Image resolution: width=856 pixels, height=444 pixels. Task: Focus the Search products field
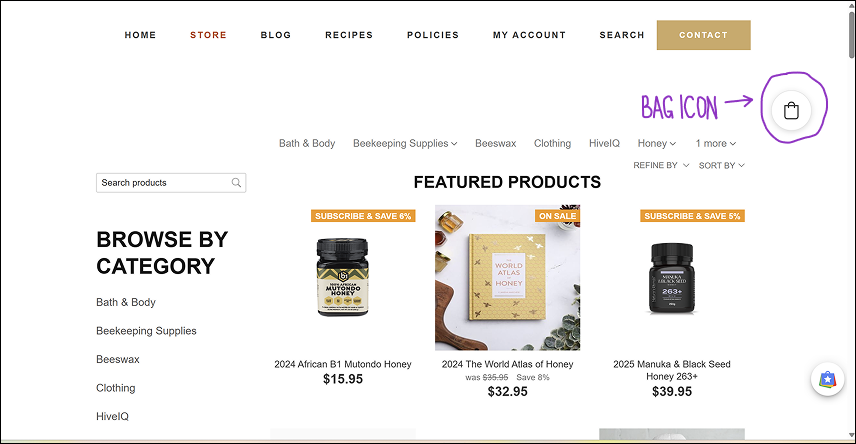click(164, 183)
